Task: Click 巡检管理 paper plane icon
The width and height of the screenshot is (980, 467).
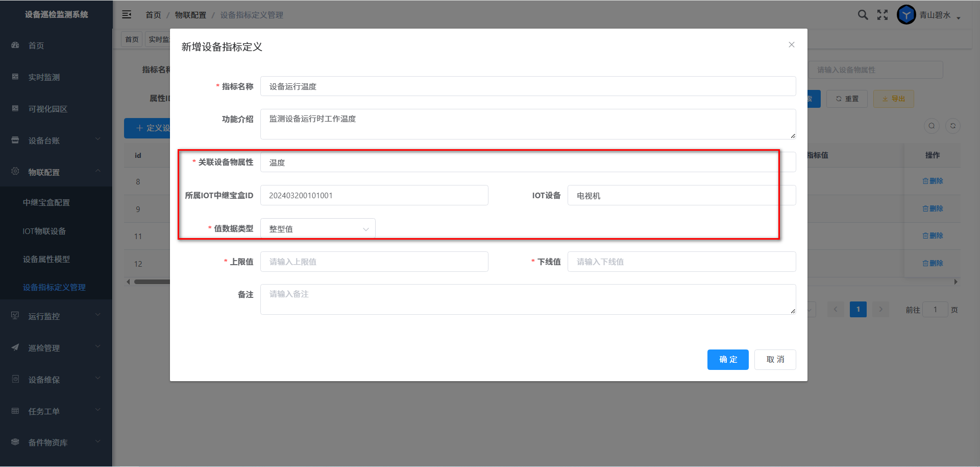Action: pos(15,348)
